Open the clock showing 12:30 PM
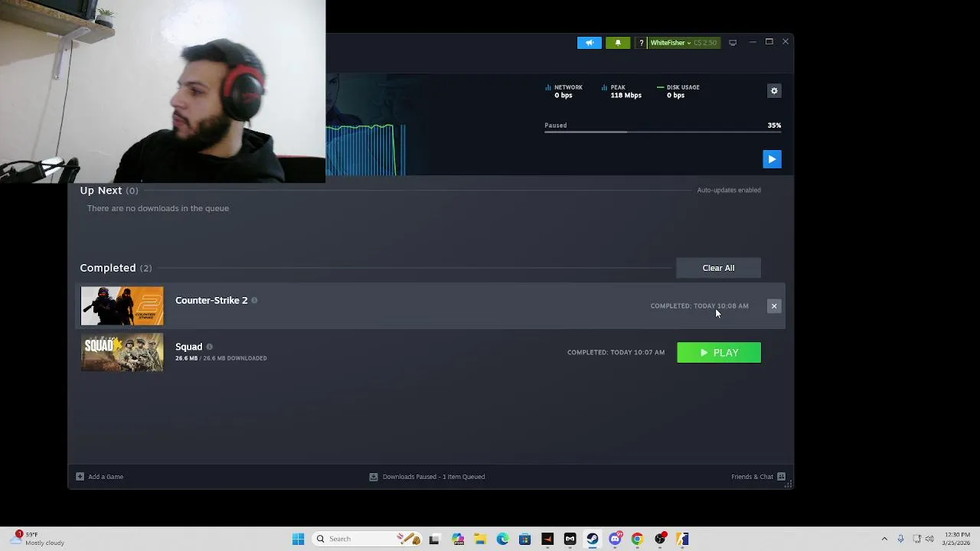The image size is (980, 551). pyautogui.click(x=957, y=539)
